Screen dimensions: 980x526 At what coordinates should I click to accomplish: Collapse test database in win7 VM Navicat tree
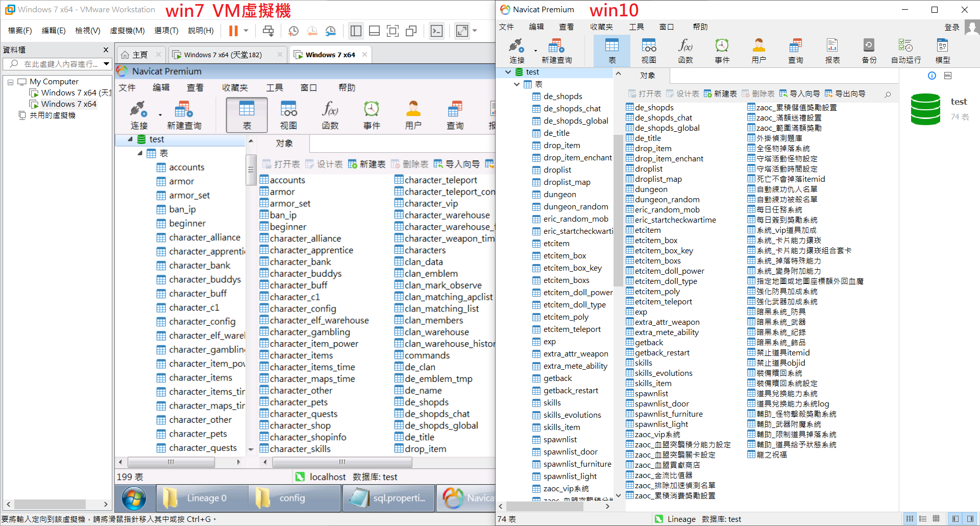pos(130,139)
